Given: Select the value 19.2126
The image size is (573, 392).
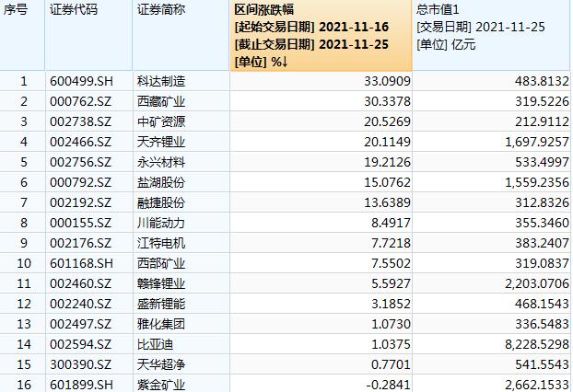Looking at the screenshot, I should 387,162.
